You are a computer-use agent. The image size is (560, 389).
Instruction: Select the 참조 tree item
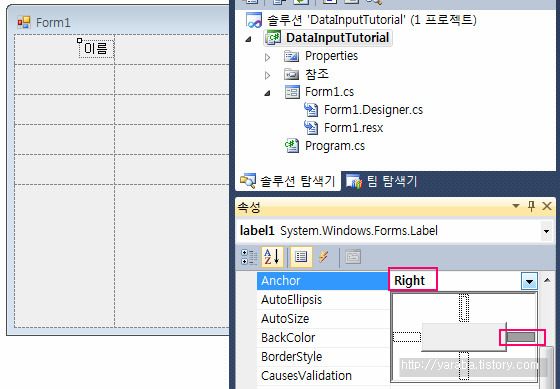[x=317, y=74]
